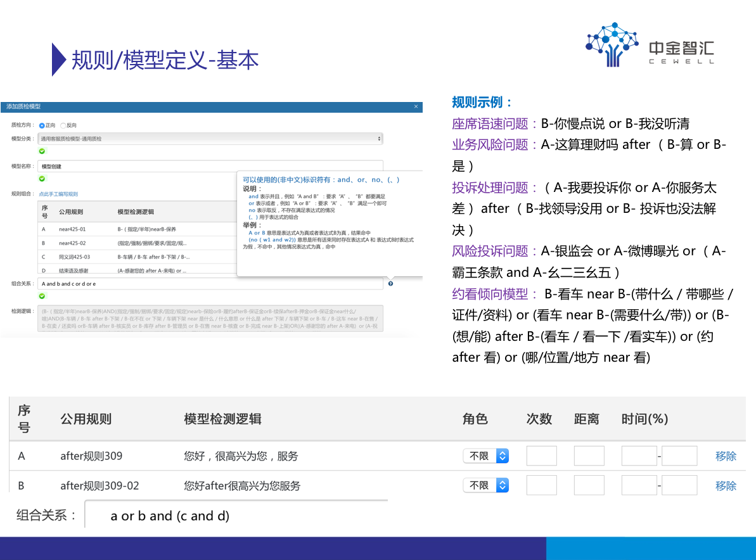756x560 pixels.
Task: Click the blue arrow icon beside slide title
Action: [59, 60]
